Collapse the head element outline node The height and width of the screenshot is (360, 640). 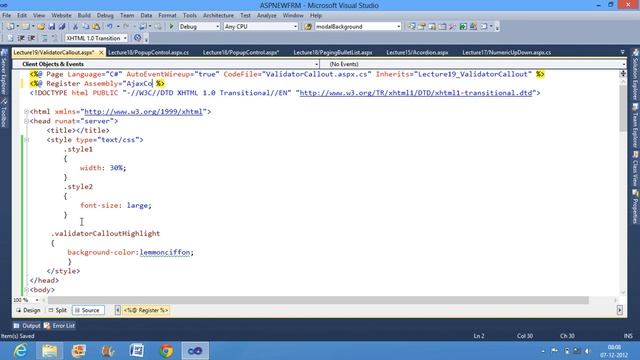pos(26,121)
